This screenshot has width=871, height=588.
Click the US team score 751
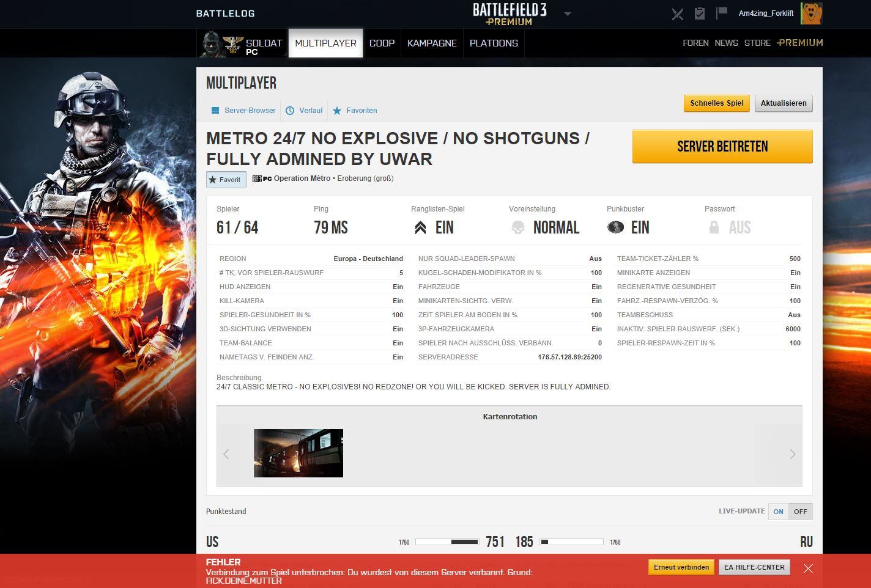(x=495, y=542)
